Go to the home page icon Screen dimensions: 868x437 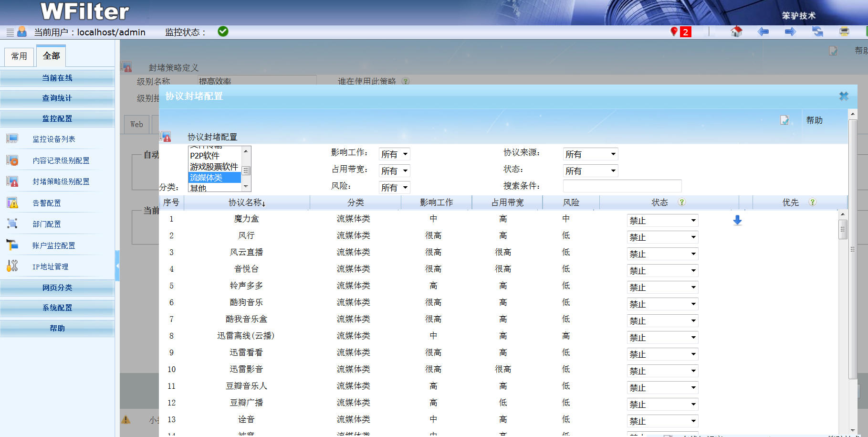(x=736, y=32)
